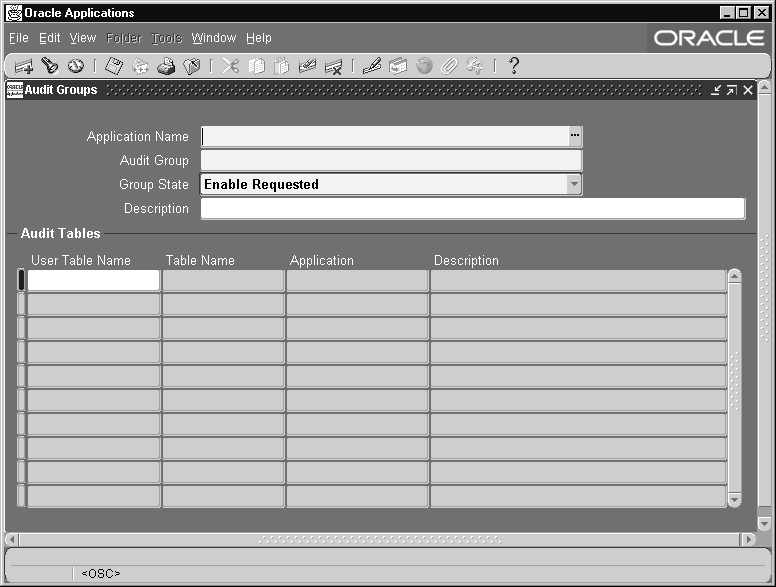Close the Audit Groups inner window
Image resolution: width=776 pixels, height=587 pixels.
coord(748,90)
